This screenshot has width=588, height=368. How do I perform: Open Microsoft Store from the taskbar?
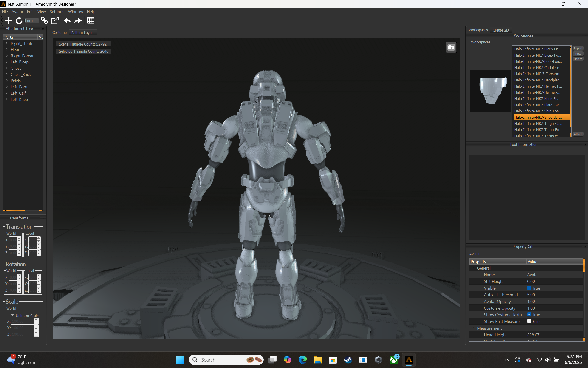pyautogui.click(x=333, y=360)
